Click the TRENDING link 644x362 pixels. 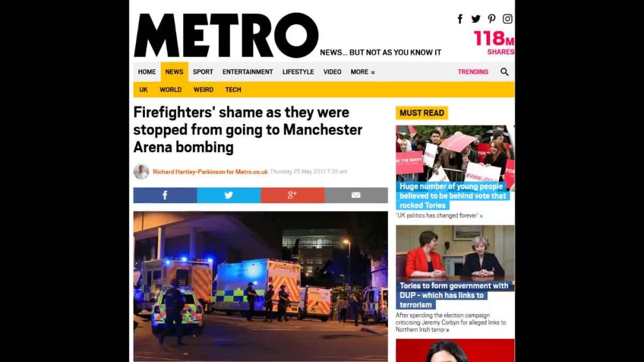click(473, 72)
